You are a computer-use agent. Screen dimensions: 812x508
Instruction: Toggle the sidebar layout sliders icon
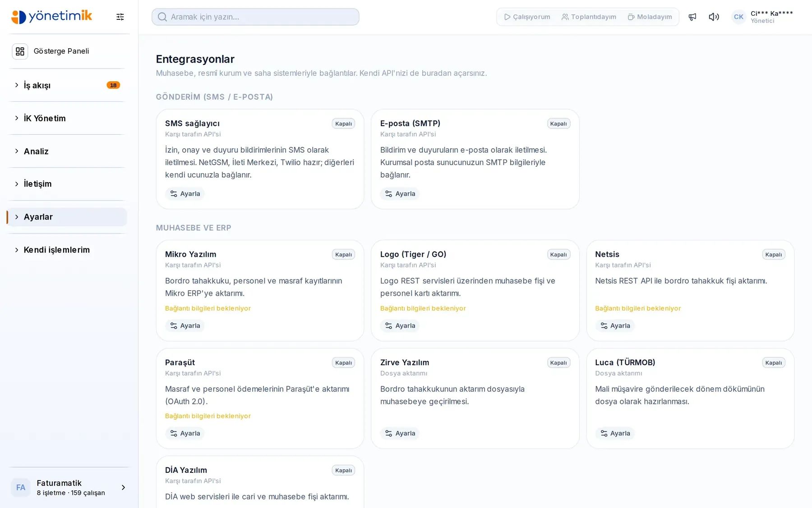click(x=120, y=17)
